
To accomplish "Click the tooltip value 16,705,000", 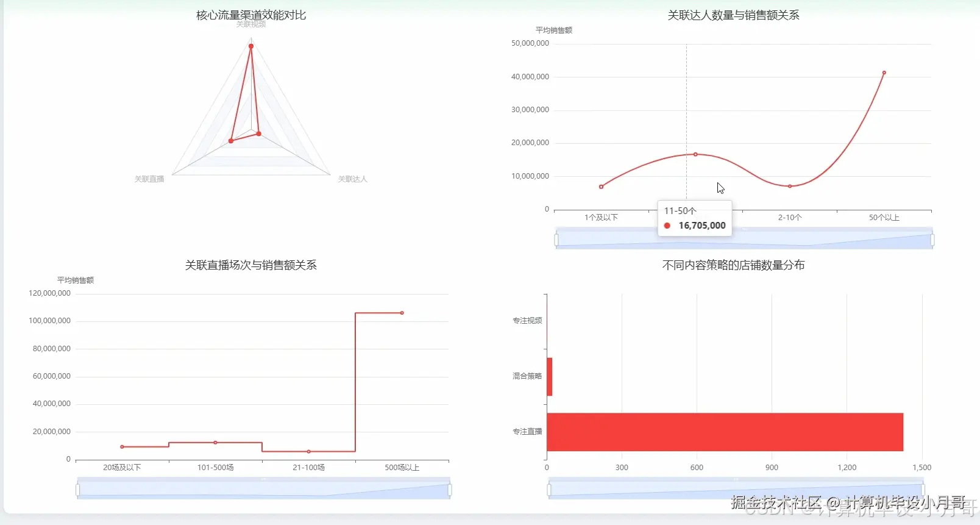I will click(702, 226).
